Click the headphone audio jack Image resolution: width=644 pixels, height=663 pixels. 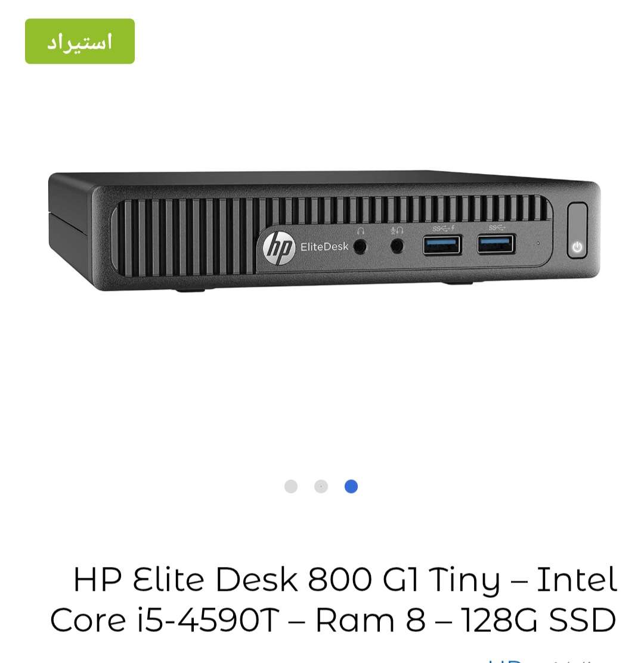click(360, 247)
